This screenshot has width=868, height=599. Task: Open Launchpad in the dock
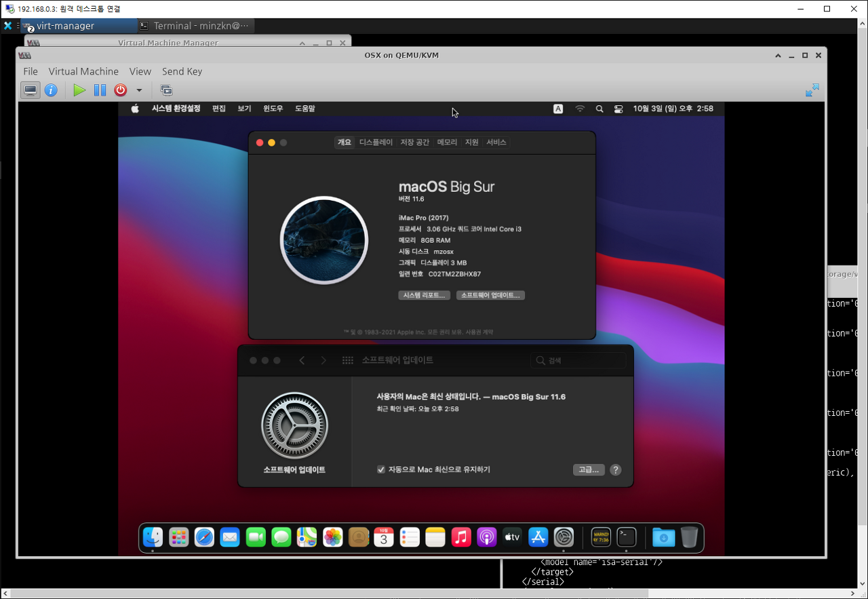coord(178,537)
